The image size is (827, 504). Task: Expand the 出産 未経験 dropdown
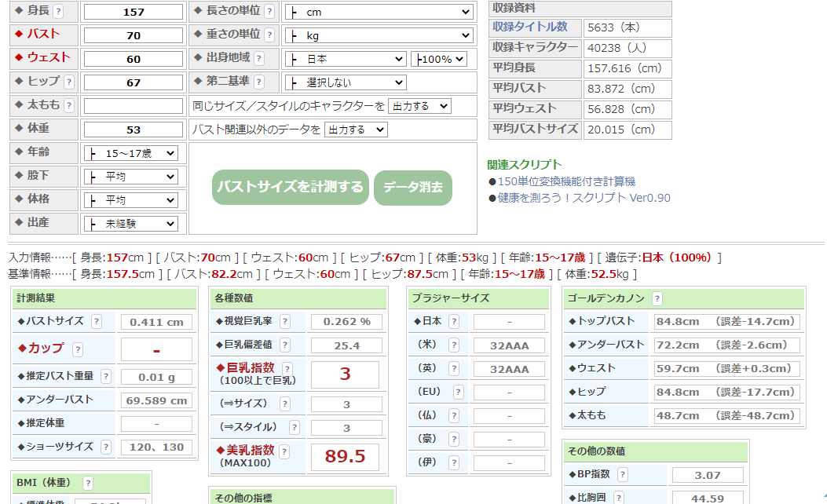tap(131, 225)
